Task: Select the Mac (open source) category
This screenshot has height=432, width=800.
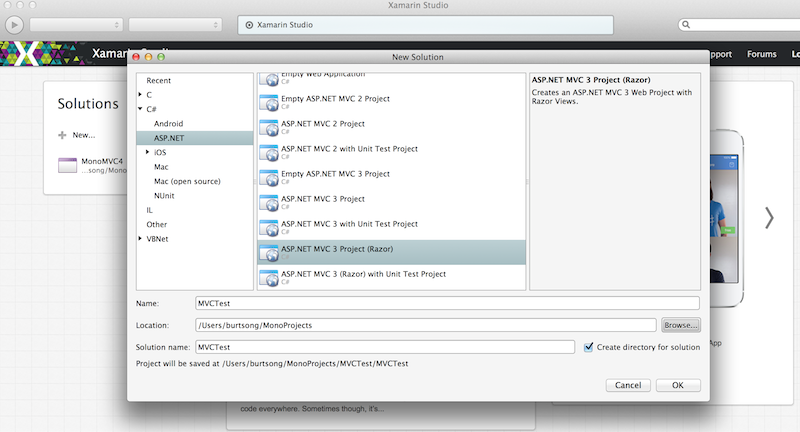Action: (187, 181)
